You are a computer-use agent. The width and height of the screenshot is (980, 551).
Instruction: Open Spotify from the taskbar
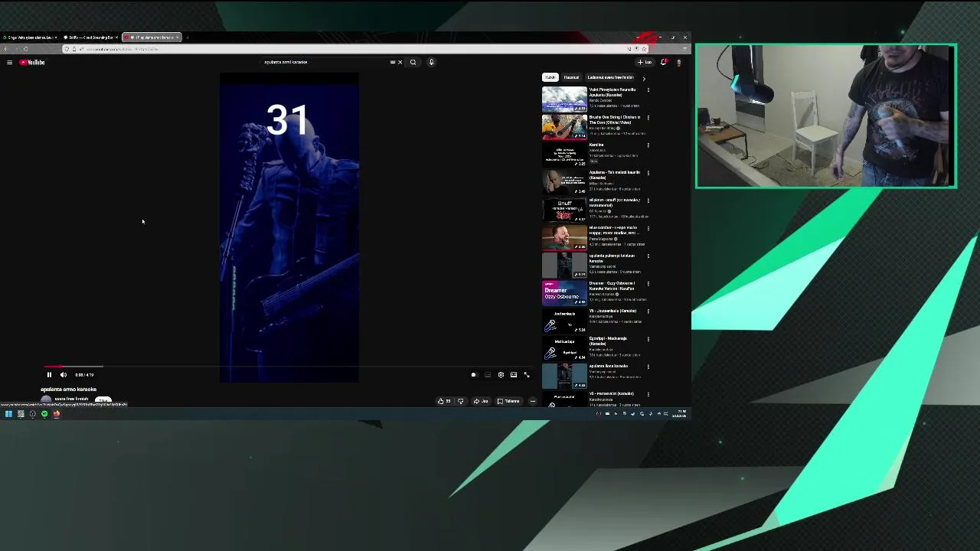pyautogui.click(x=44, y=414)
